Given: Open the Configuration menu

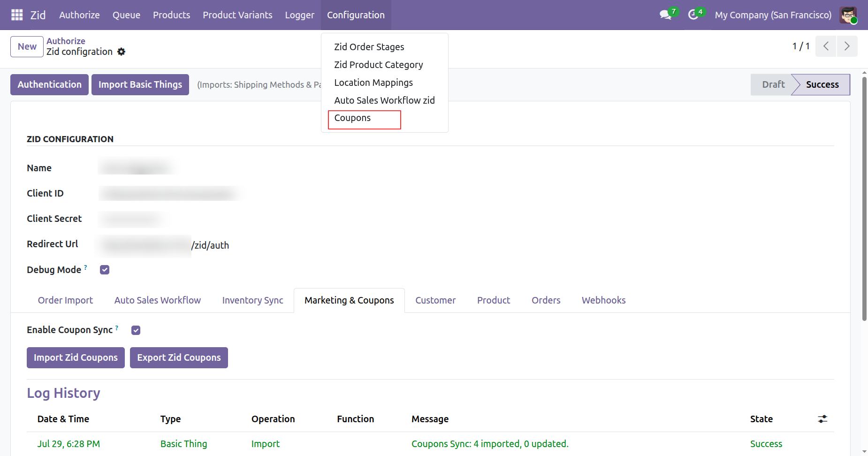Looking at the screenshot, I should click(356, 15).
